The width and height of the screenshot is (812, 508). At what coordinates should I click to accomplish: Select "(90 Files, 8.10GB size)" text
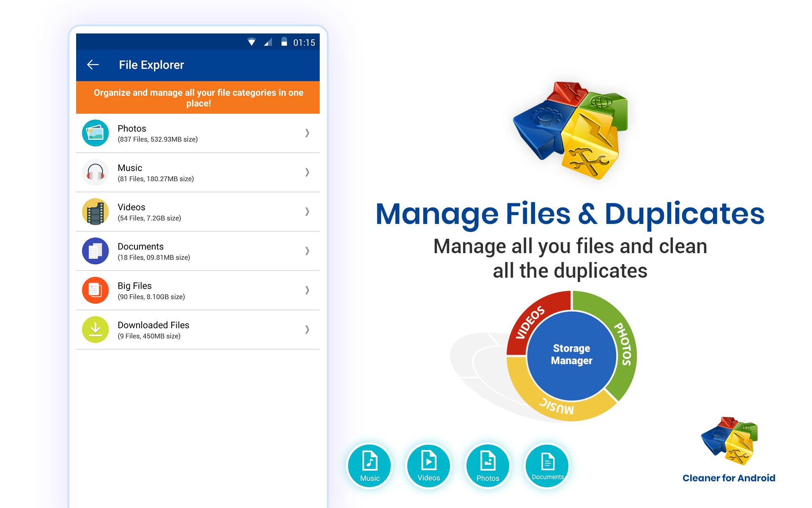coord(151,297)
